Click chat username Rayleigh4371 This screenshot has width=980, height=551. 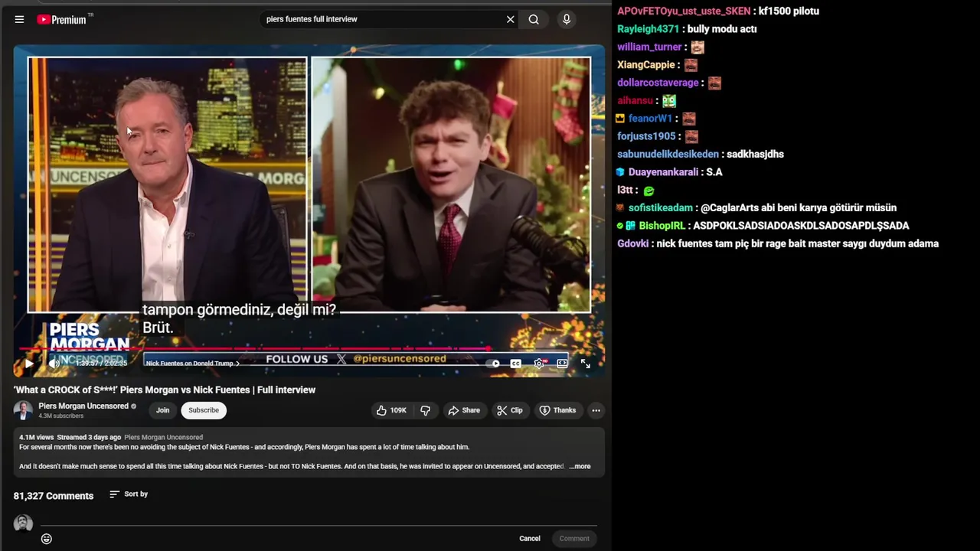pos(648,29)
